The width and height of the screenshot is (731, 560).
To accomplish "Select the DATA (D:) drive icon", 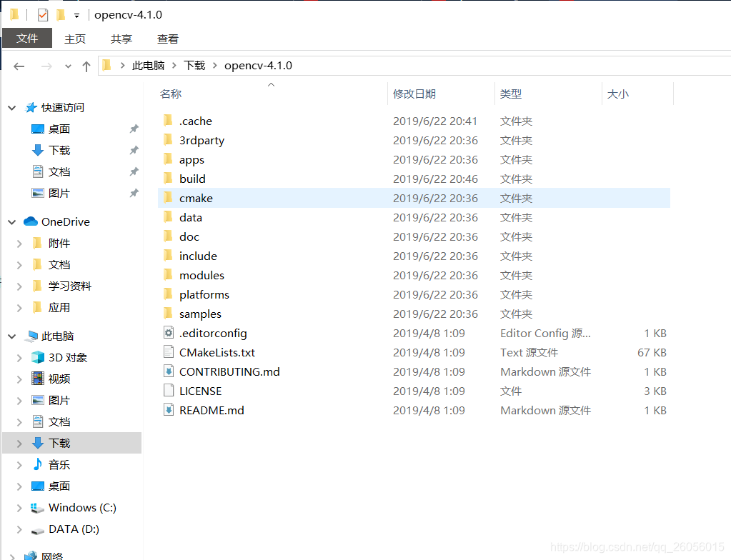I will pos(37,530).
